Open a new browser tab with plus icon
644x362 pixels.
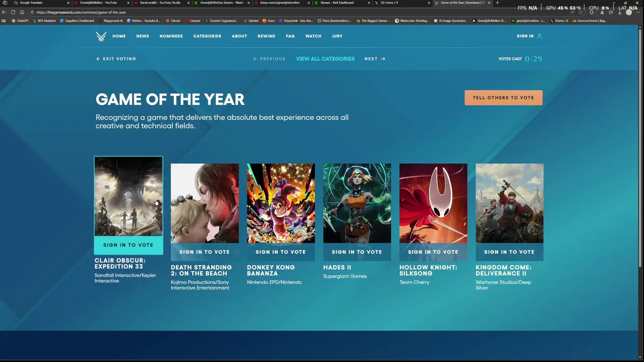[498, 3]
